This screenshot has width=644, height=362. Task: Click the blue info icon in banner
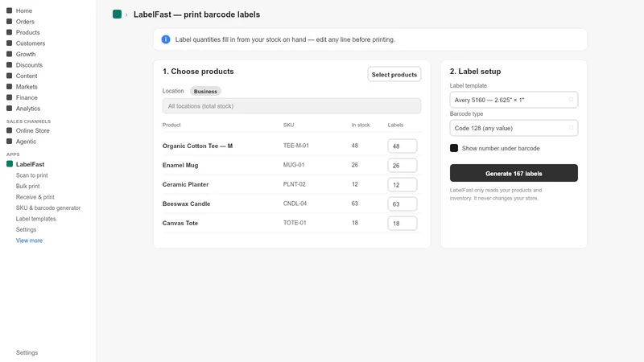pos(166,39)
